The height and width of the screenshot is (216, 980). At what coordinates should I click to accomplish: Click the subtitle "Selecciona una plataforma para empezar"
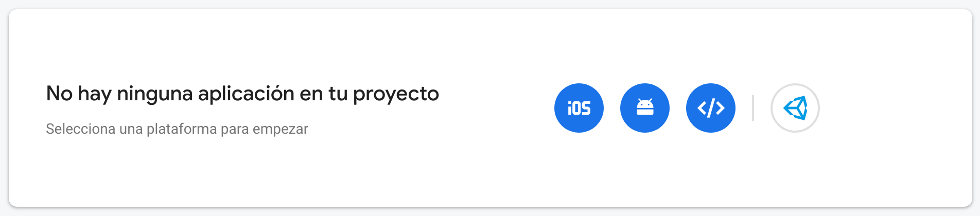point(177,129)
